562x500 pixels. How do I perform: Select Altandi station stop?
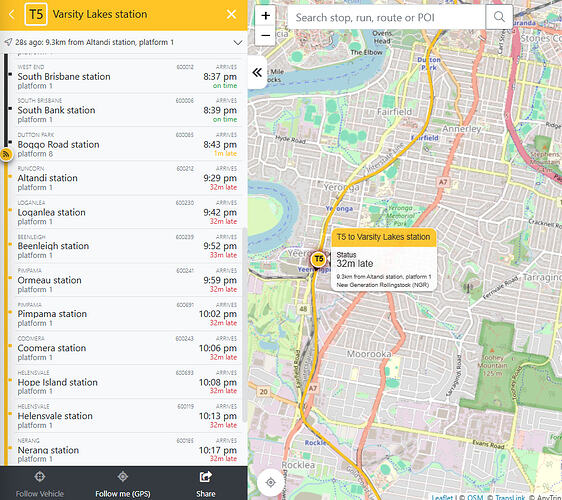[x=128, y=178]
